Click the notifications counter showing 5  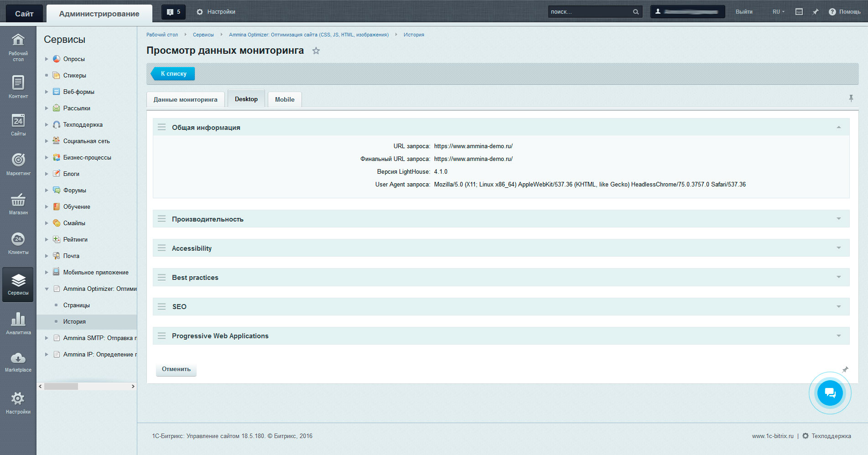(173, 12)
